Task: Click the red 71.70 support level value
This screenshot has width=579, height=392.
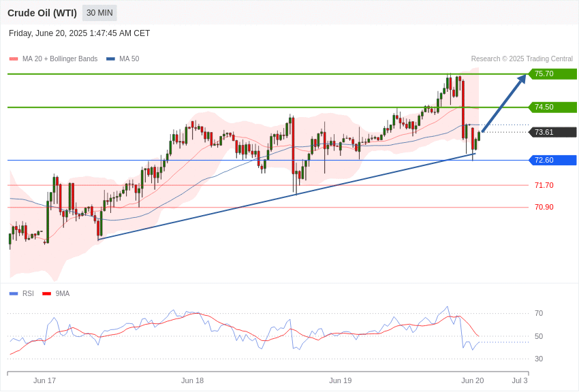Action: click(x=544, y=185)
